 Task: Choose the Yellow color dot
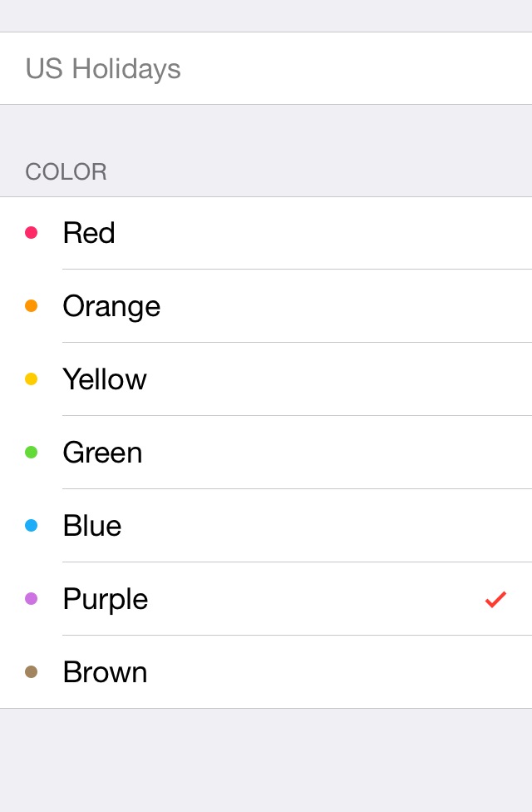click(x=32, y=379)
